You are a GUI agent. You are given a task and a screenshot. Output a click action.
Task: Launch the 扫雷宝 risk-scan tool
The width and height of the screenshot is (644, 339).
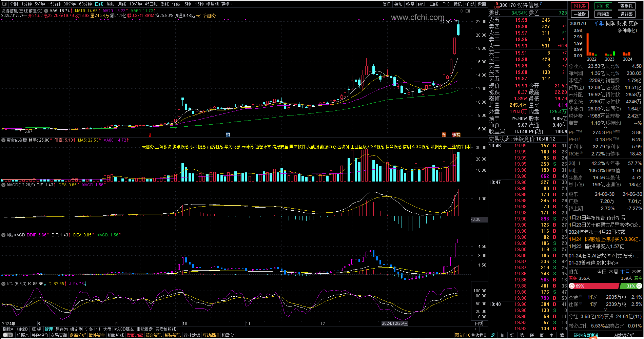(x=228, y=335)
